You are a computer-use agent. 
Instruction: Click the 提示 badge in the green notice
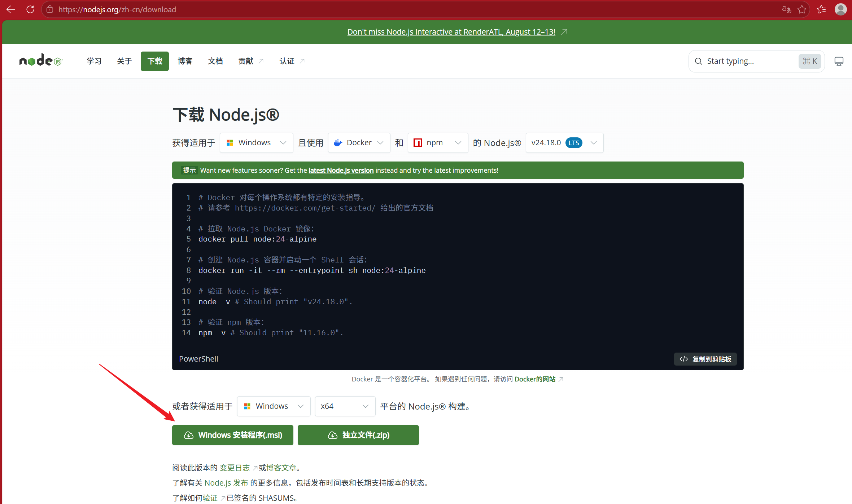pos(189,170)
